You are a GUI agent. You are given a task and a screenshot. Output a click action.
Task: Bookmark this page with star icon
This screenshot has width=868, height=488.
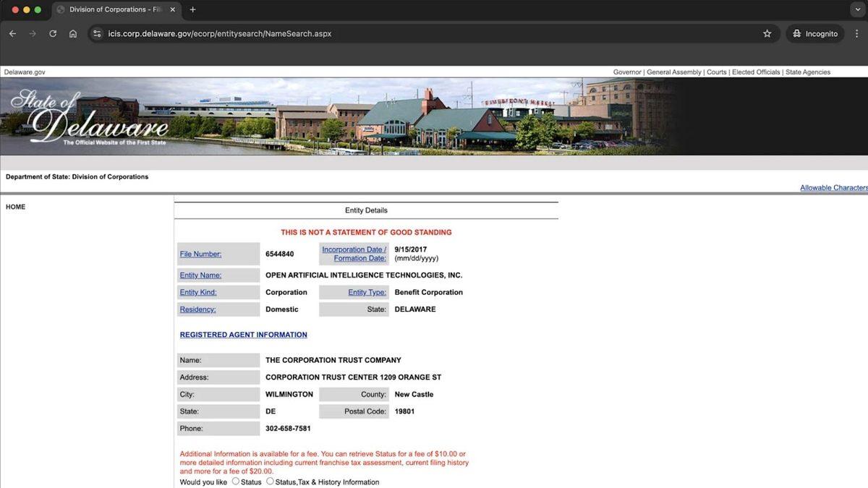coord(767,34)
